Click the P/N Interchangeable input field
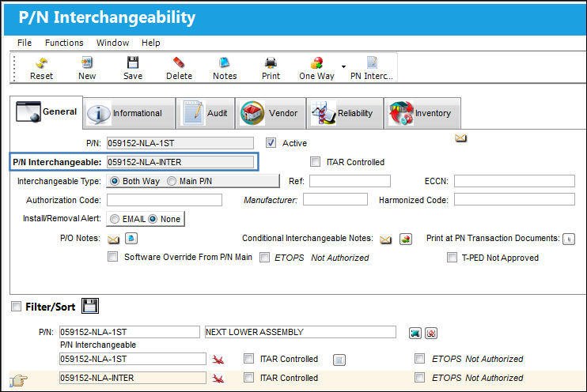Viewport: 587px width, 392px height. [x=180, y=162]
